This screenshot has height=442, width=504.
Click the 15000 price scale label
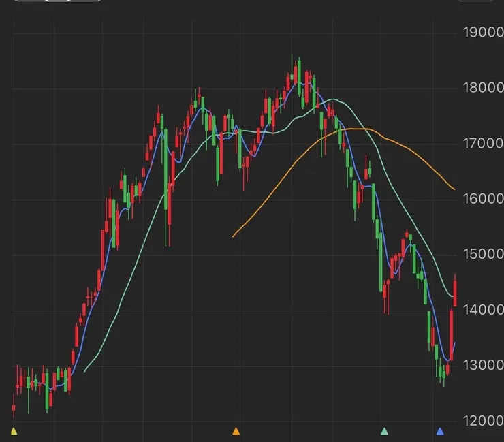pos(482,255)
